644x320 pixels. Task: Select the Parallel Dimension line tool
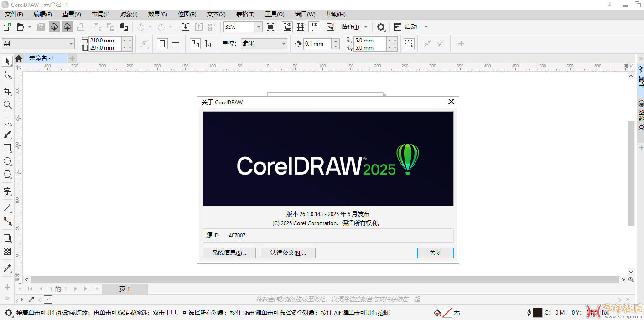tap(7, 208)
